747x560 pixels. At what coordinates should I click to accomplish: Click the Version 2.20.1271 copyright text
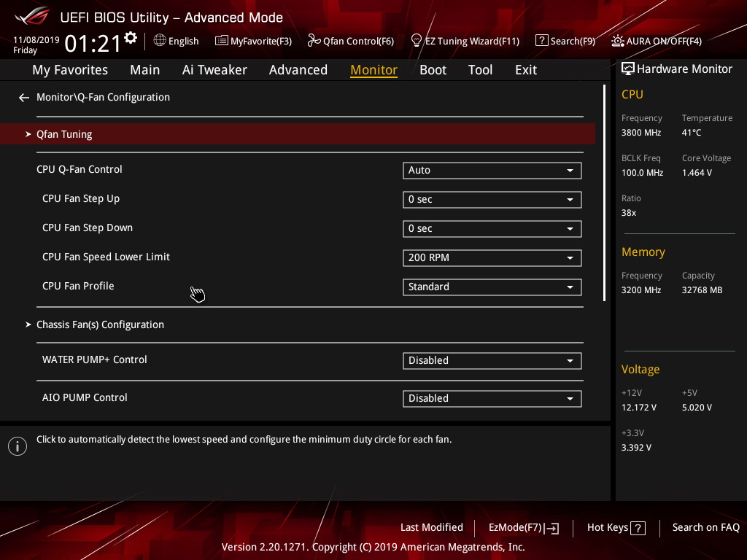pyautogui.click(x=373, y=547)
